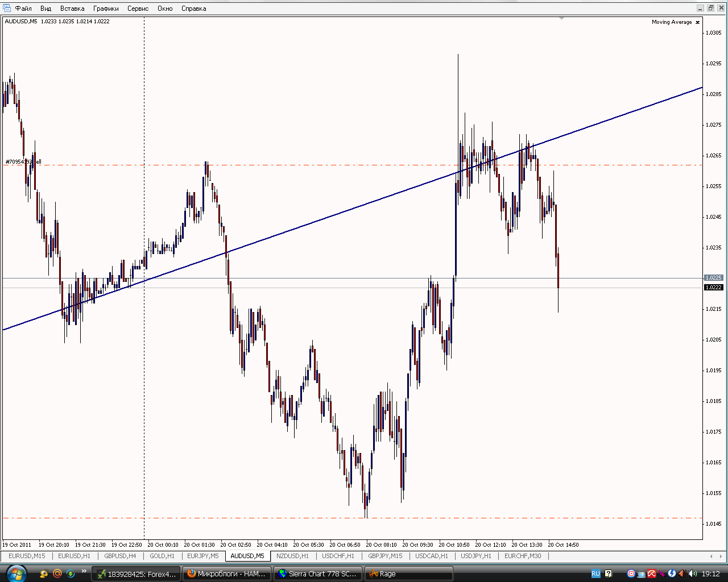Open the Rage taskbar window
Image resolution: width=728 pixels, height=582 pixels.
(x=408, y=573)
